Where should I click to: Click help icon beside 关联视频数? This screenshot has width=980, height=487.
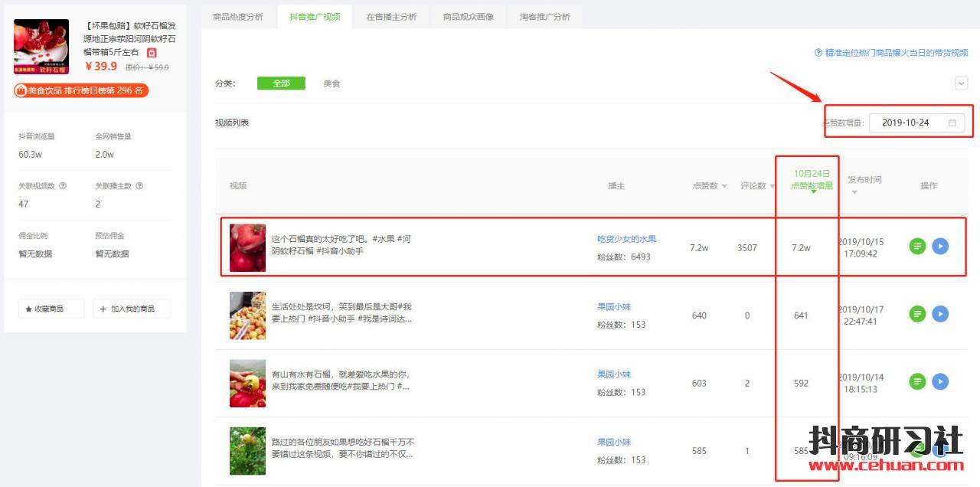point(63,186)
